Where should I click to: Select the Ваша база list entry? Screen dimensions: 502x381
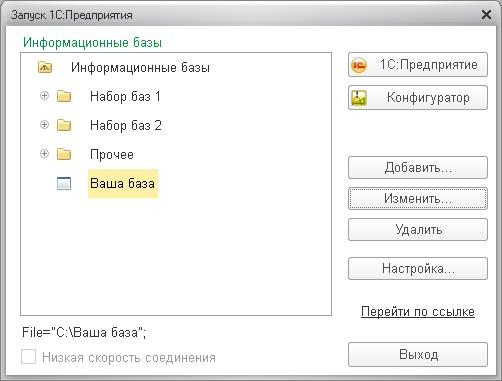(x=123, y=183)
